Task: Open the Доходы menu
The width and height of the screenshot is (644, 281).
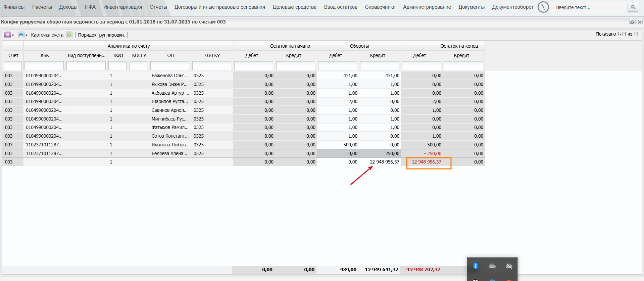Action: tap(68, 7)
